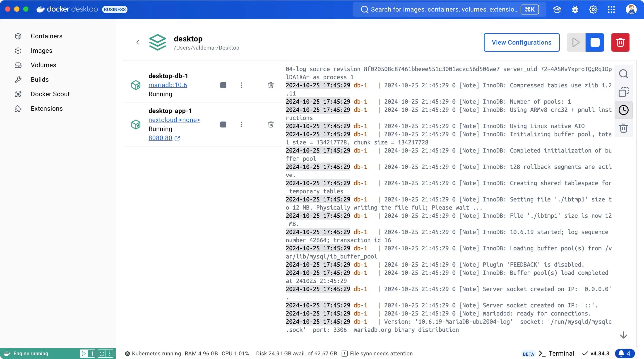Quit Docker Desktop with the power icon
The height and width of the screenshot is (359, 644).
(102, 354)
